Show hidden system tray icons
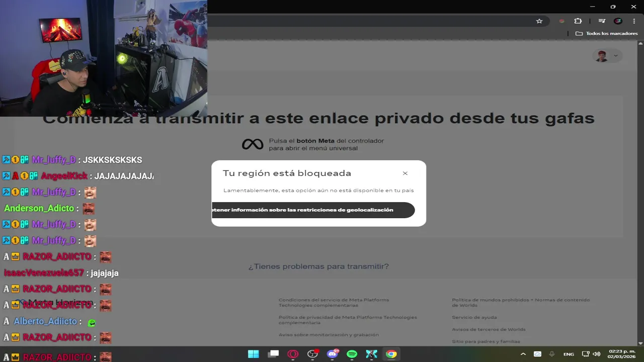 click(523, 354)
